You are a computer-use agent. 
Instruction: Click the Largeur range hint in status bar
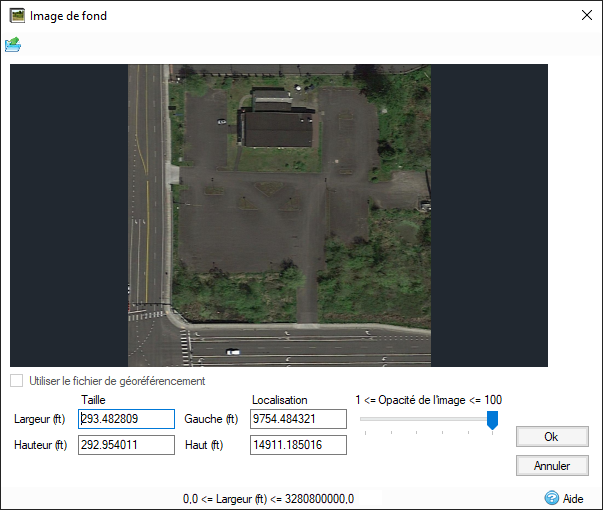(268, 499)
